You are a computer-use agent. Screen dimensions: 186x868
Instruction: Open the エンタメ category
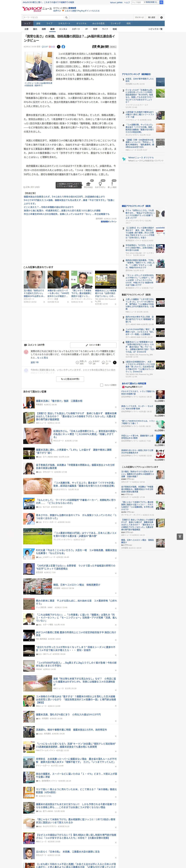63,29
